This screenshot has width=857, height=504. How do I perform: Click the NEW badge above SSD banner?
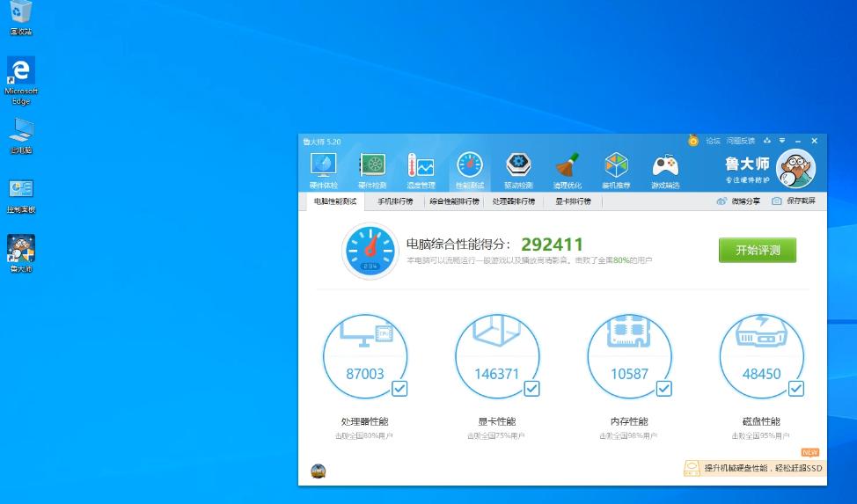[x=809, y=453]
